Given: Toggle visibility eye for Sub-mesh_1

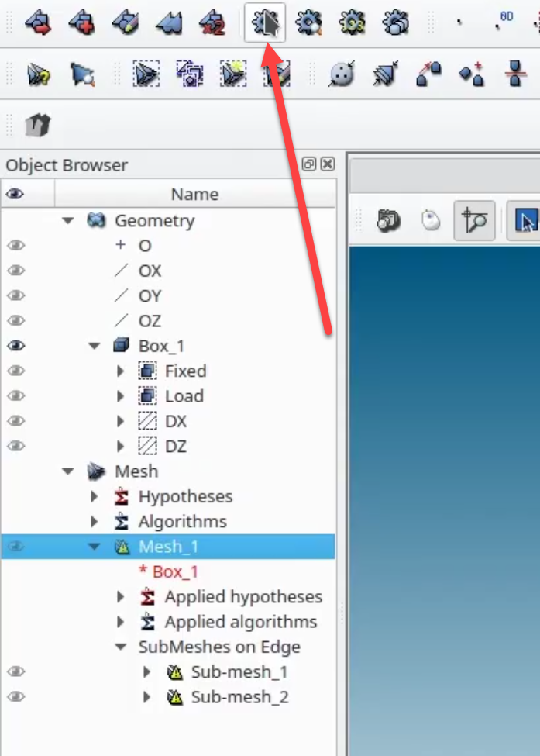Looking at the screenshot, I should [16, 671].
